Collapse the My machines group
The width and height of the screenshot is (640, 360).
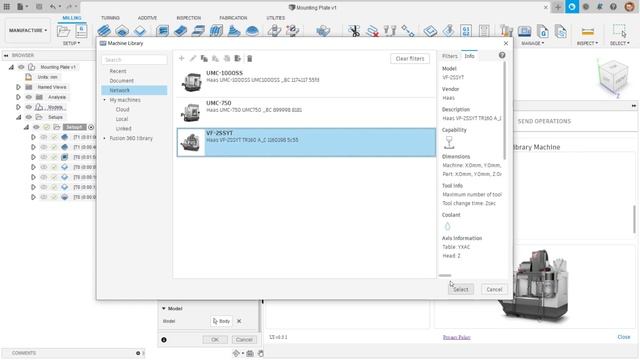point(104,100)
